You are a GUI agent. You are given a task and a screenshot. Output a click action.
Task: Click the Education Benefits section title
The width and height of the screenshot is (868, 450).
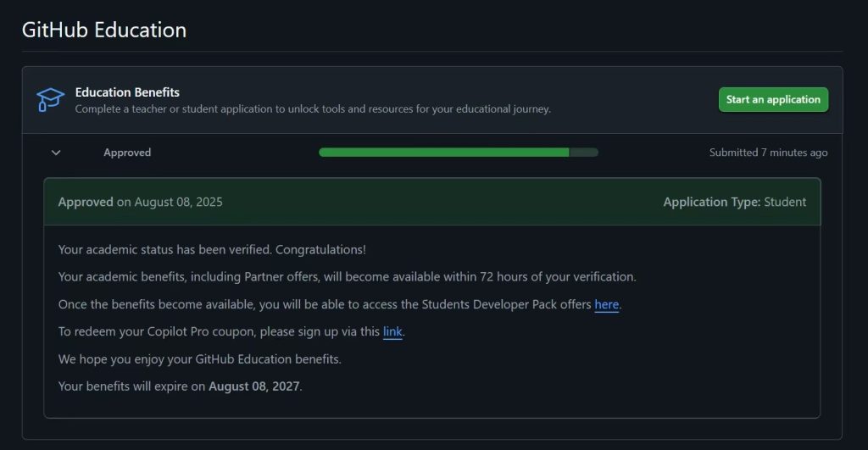click(x=127, y=92)
